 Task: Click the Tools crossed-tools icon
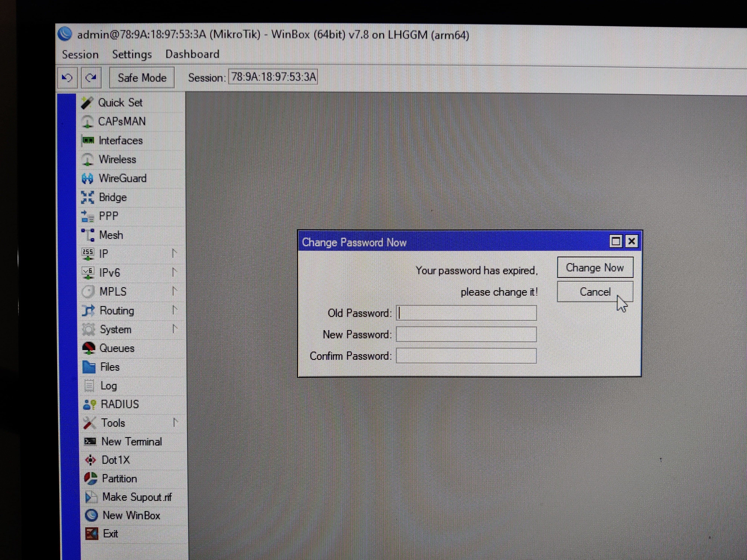pos(89,423)
